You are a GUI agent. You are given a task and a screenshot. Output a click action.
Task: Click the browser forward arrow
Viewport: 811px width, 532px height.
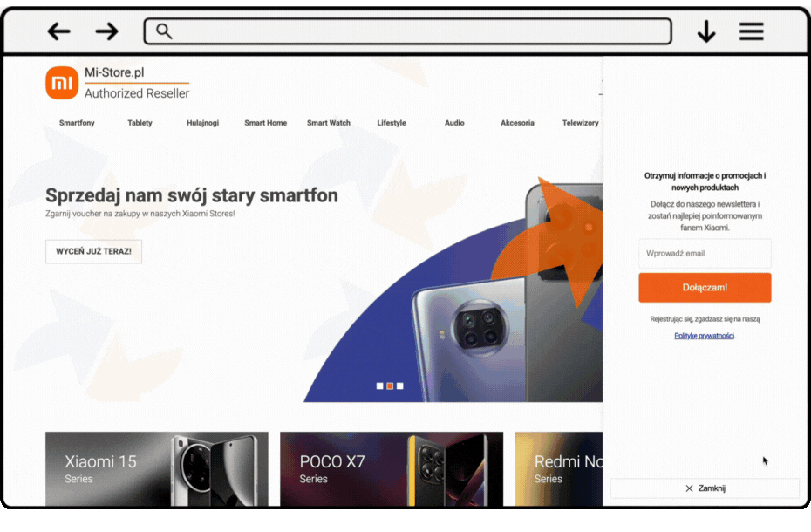[x=106, y=31]
